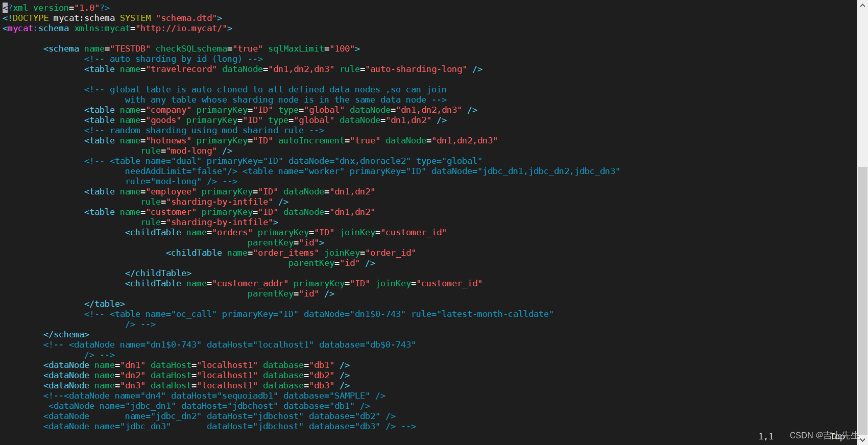Image resolution: width=868 pixels, height=445 pixels.
Task: Click database "db1" on dn1 line
Action: 322,365
